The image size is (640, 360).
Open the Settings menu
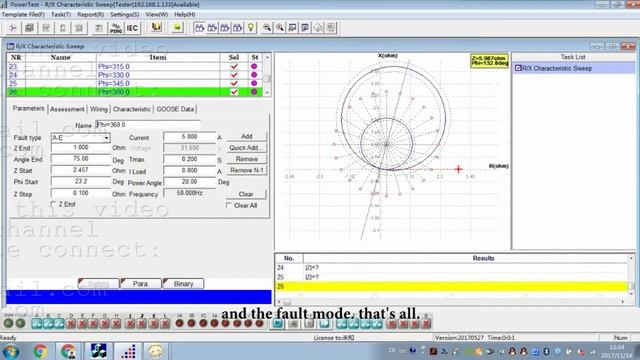tap(124, 14)
